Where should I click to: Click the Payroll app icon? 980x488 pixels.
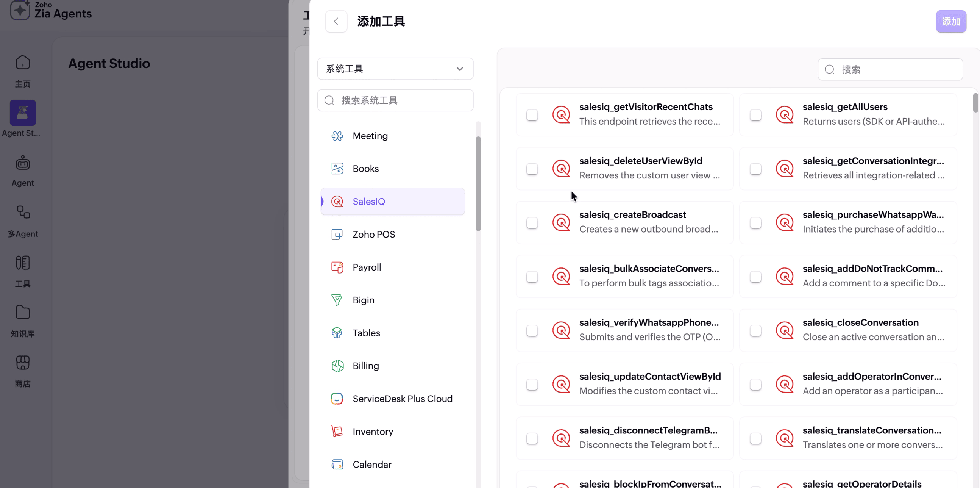click(x=337, y=267)
